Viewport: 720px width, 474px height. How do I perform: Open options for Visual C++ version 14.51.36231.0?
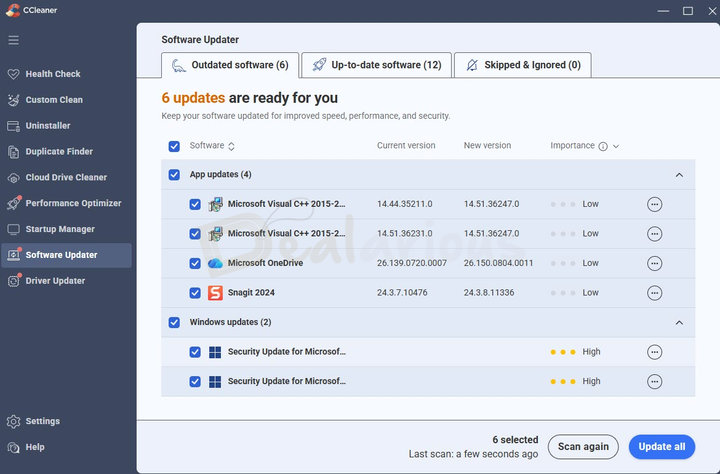[x=654, y=234]
